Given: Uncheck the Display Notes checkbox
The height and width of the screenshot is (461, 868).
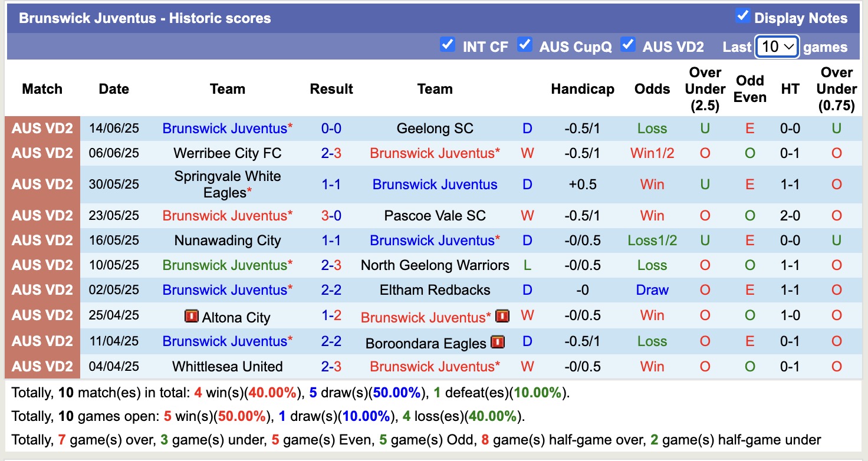Looking at the screenshot, I should 744,17.
